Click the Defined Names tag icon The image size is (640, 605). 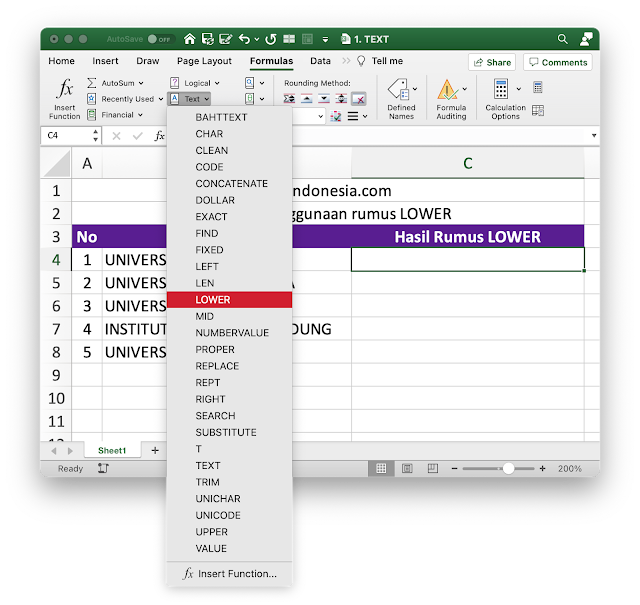[399, 89]
